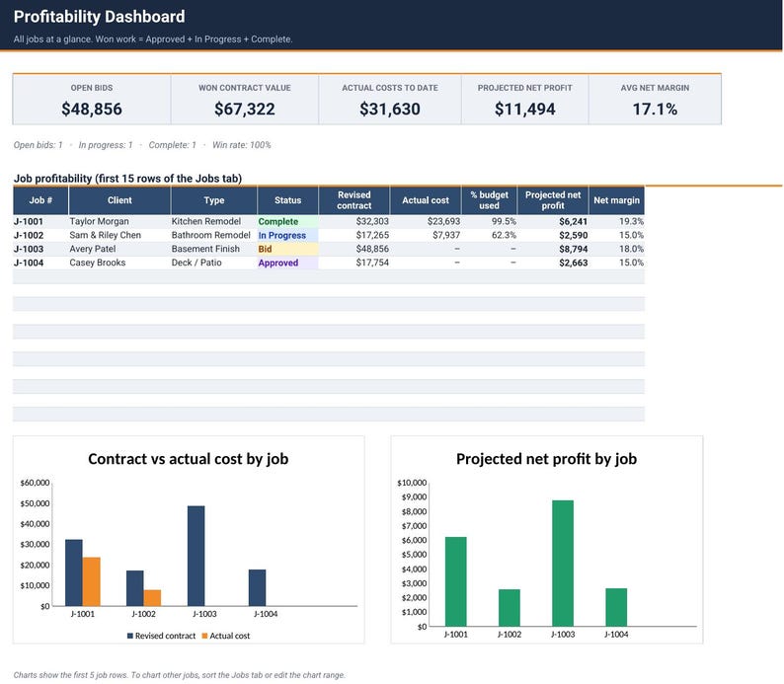Select projected net profit $2,590
The height and width of the screenshot is (684, 784).
573,235
